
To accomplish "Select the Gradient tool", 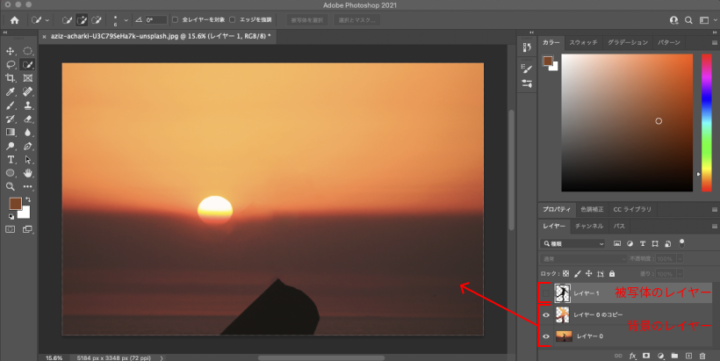I will tap(10, 132).
